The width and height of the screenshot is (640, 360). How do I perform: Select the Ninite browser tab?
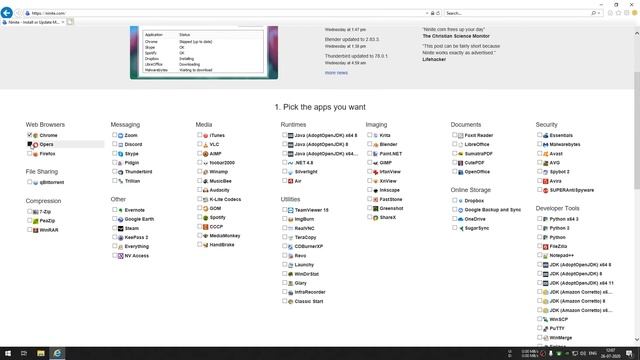33,22
